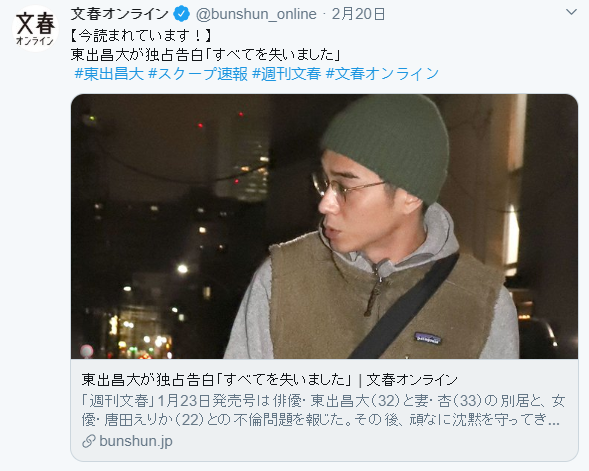Open the tweet's 2月20日 timestamp
Image resolution: width=589 pixels, height=471 pixels.
358,14
